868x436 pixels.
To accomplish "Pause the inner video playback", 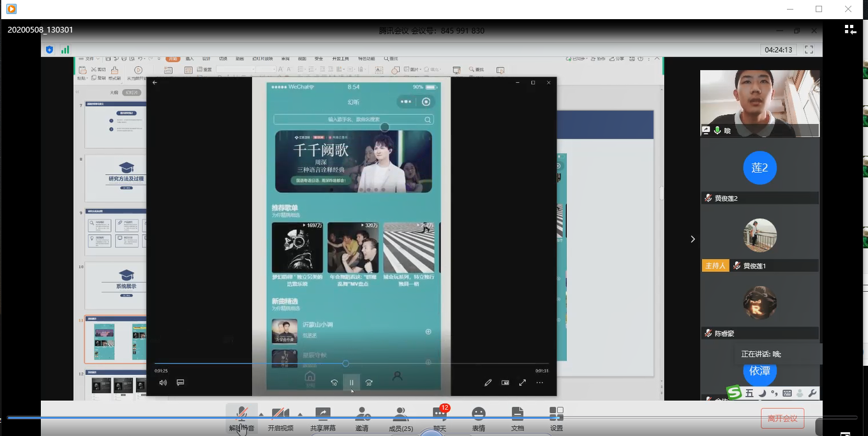I will (x=351, y=382).
